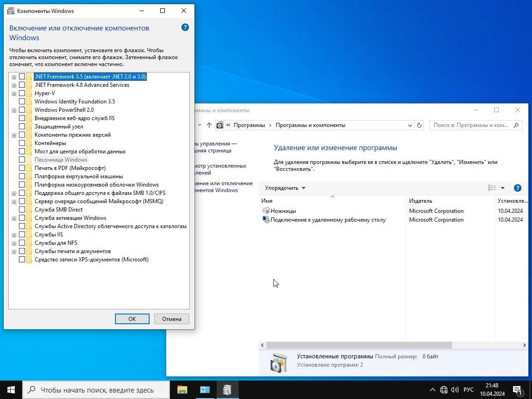Open File Explorer from the taskbar
The width and height of the screenshot is (532, 399).
point(182,390)
